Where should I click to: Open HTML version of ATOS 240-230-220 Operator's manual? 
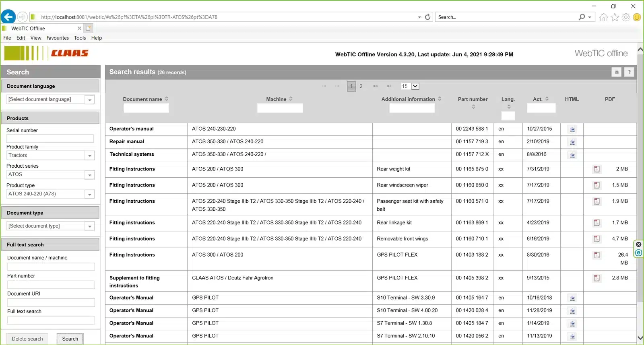(572, 129)
